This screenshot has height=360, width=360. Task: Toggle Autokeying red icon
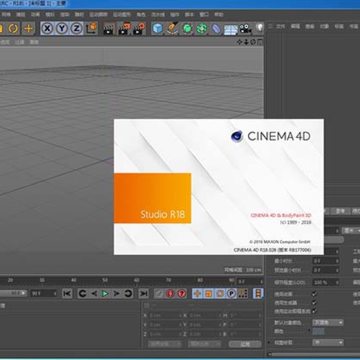[x=170, y=294]
